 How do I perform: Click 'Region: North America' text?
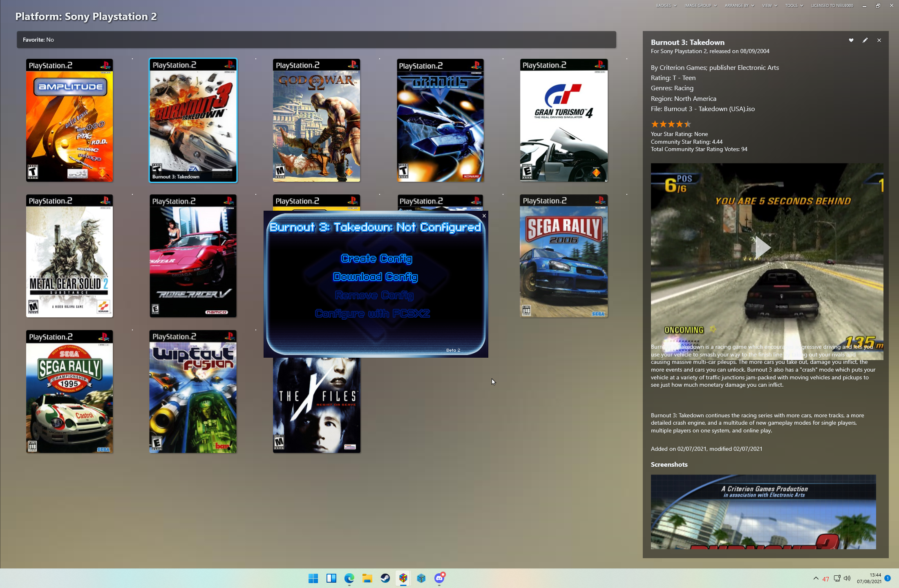684,99
